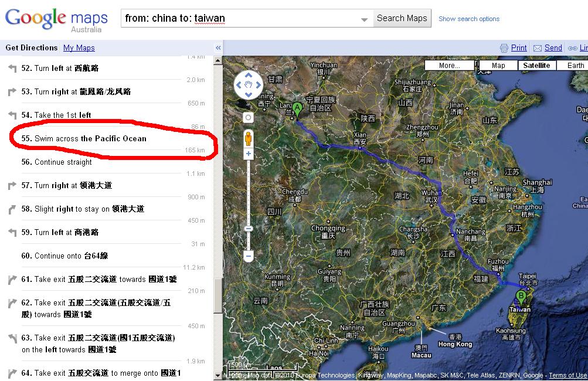The width and height of the screenshot is (588, 381).
Task: Switch to Earth view tab
Action: (573, 66)
